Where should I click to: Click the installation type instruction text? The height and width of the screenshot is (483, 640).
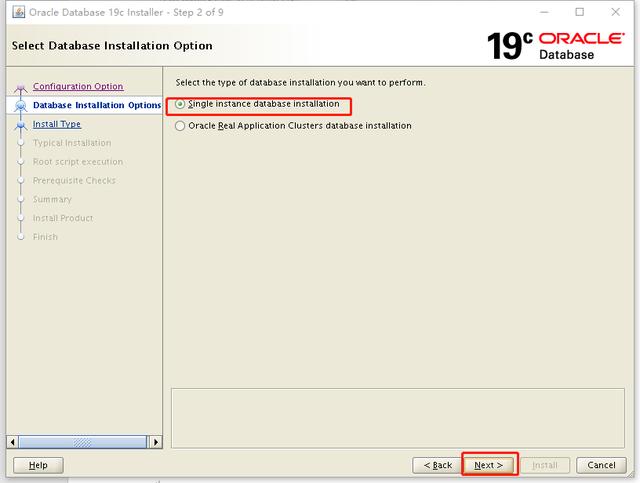coord(300,82)
